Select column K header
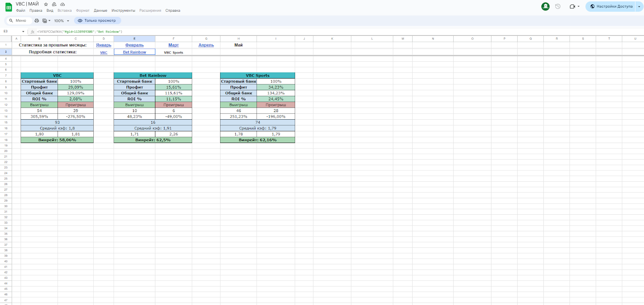Image resolution: width=644 pixels, height=305 pixels. (x=332, y=39)
